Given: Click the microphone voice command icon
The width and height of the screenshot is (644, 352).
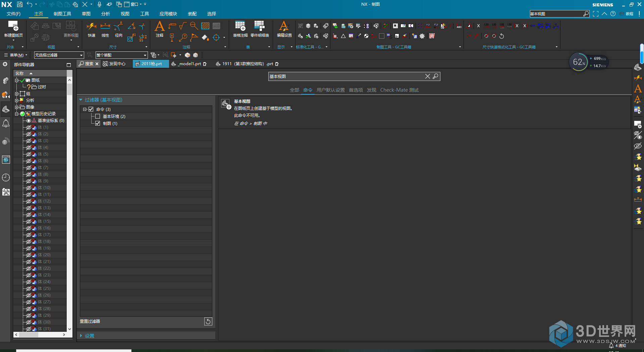Looking at the screenshot, I should [99, 4].
